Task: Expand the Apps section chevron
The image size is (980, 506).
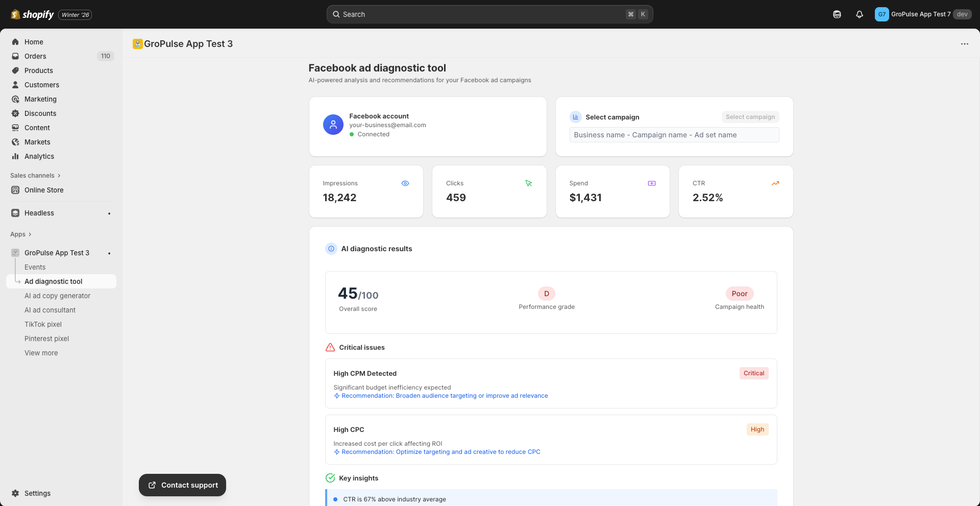Action: 29,234
